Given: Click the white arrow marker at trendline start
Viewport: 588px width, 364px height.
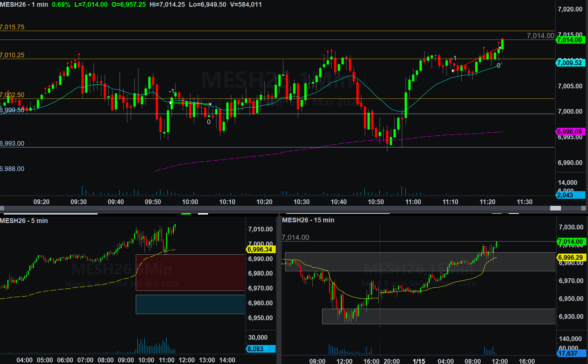Looking at the screenshot, I should [x=453, y=71].
